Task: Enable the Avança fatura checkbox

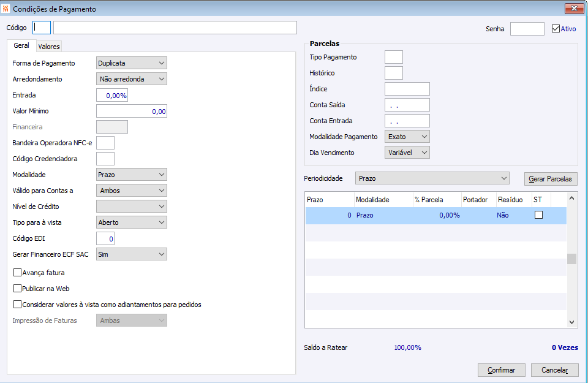Action: click(x=17, y=273)
